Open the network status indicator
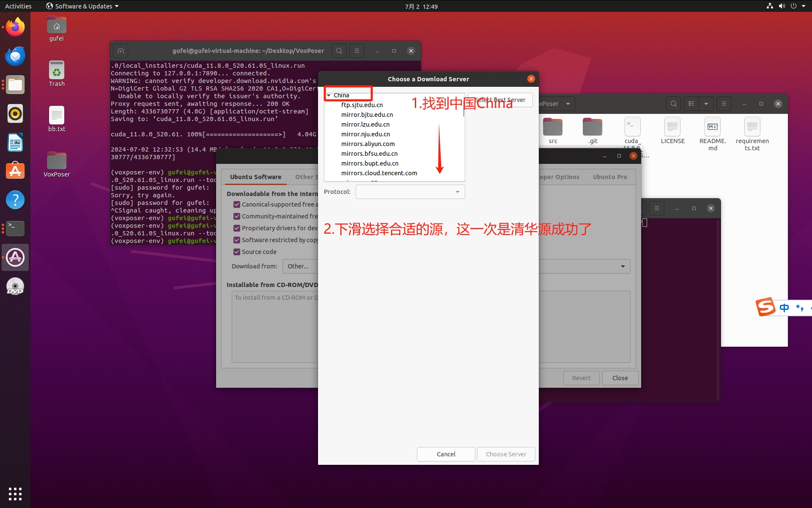 [770, 6]
